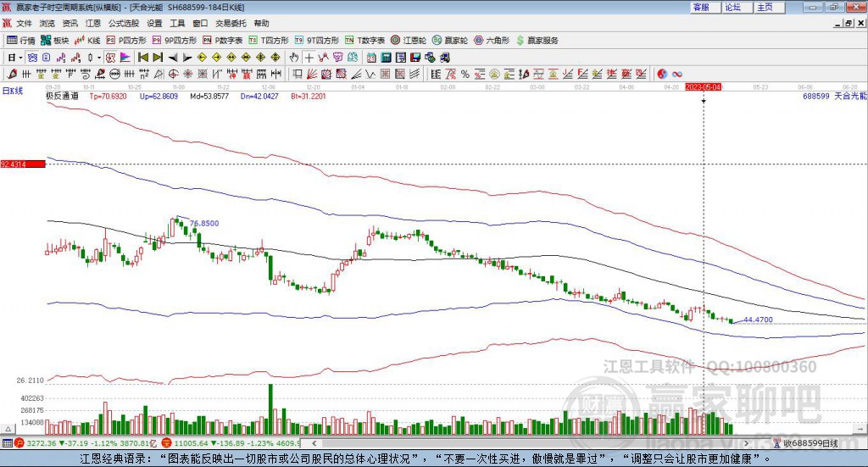
Task: Select the red circle-crosshair target tool
Action: tap(173, 74)
